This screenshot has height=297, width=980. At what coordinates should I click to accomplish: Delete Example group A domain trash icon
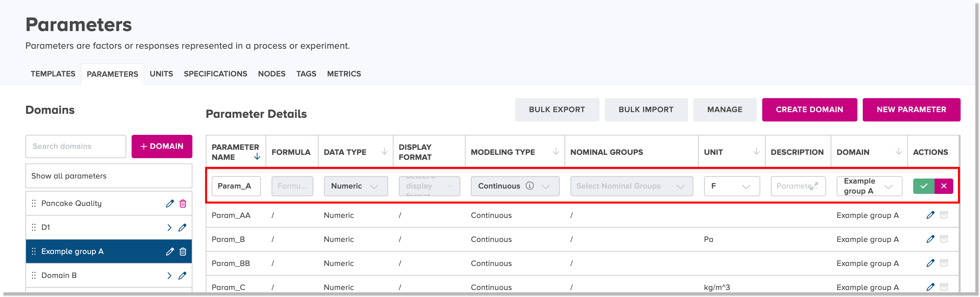point(183,251)
